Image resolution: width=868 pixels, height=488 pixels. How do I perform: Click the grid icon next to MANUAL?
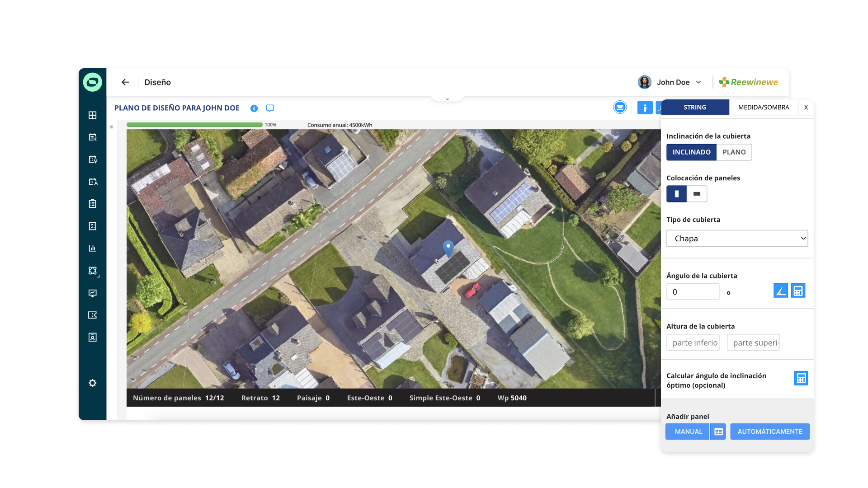pos(718,432)
